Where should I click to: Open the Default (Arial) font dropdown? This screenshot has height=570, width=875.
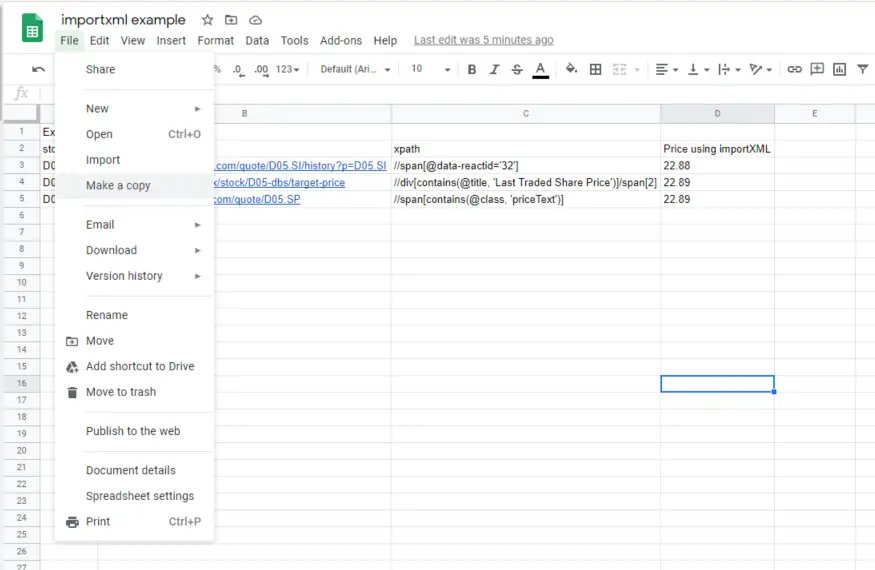click(x=355, y=69)
